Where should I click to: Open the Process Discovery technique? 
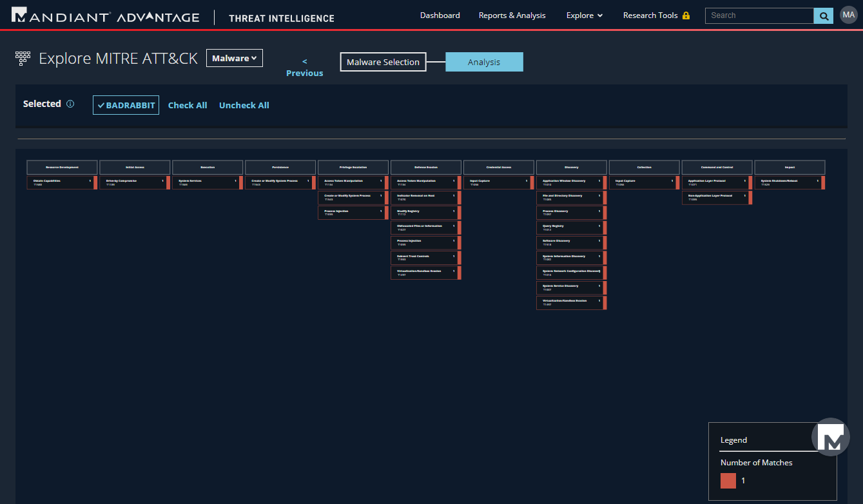coord(572,213)
